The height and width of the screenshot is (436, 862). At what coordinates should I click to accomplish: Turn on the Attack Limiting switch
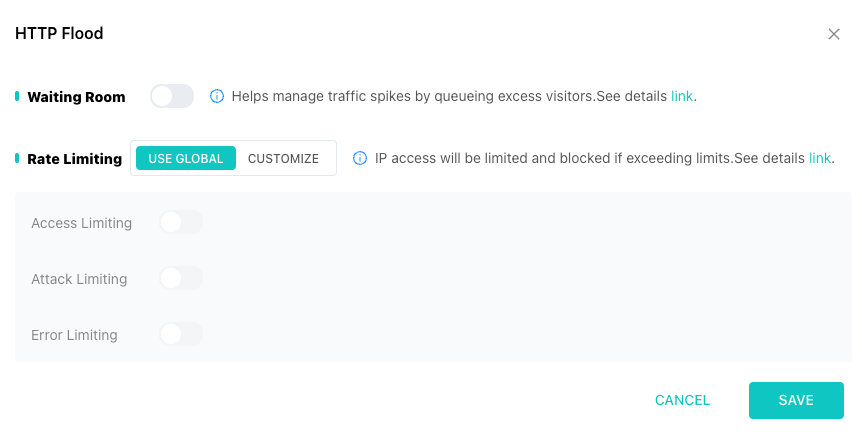pyautogui.click(x=181, y=279)
